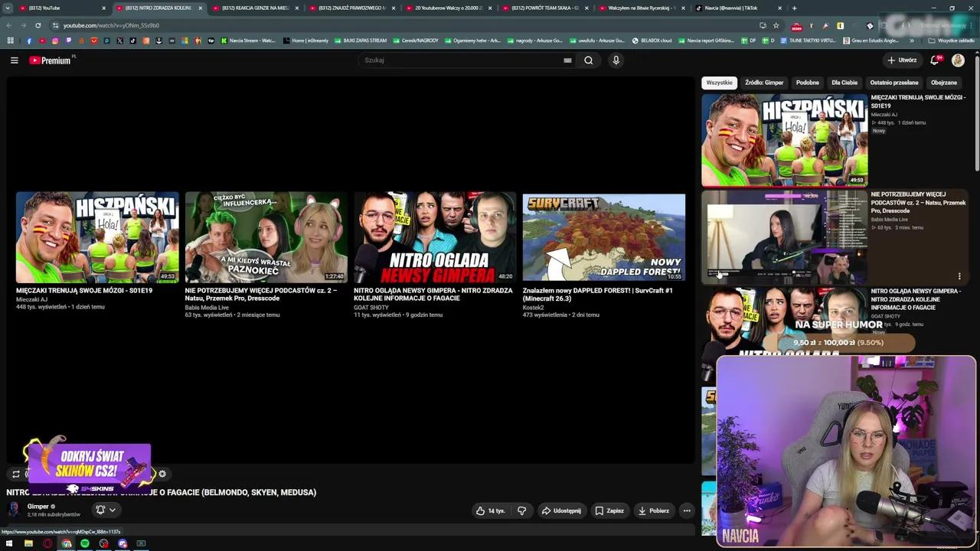Open the YouTube guide hamburger menu

click(x=14, y=60)
